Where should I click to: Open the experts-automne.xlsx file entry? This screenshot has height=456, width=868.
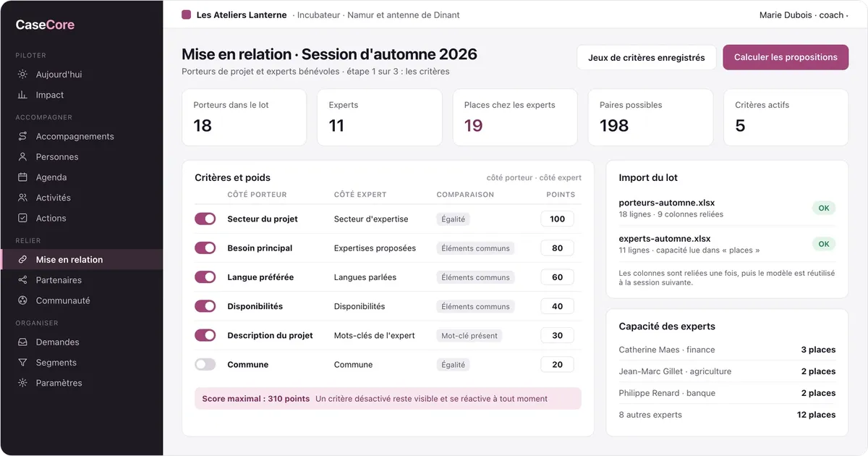pos(727,244)
